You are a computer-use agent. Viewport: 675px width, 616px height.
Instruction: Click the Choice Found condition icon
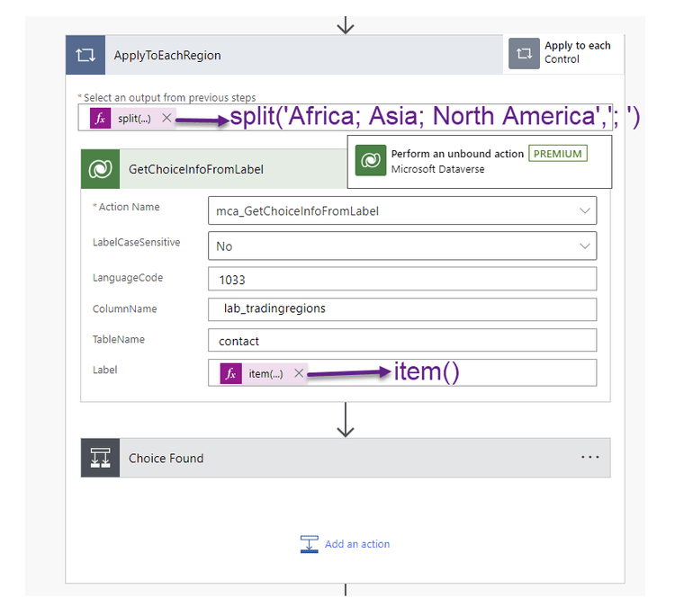pos(100,458)
